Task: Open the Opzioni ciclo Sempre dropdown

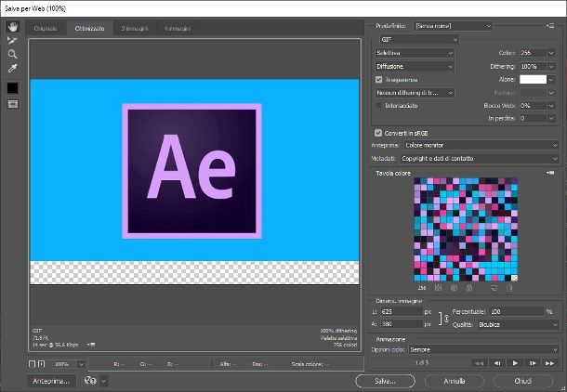Action: click(x=484, y=349)
